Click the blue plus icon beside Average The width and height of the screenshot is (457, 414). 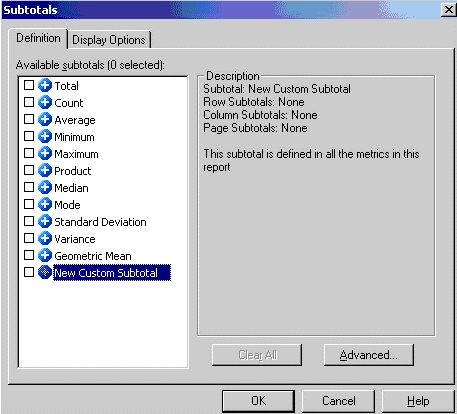[45, 119]
